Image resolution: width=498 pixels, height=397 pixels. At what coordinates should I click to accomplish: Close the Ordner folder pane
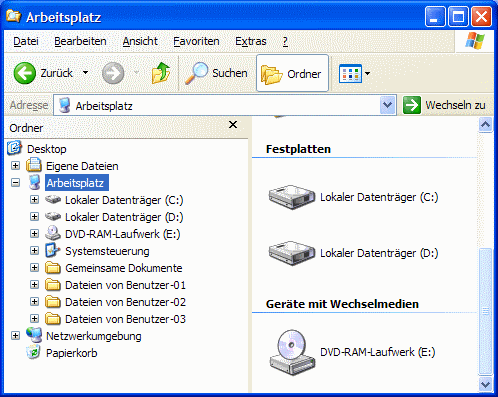click(233, 125)
